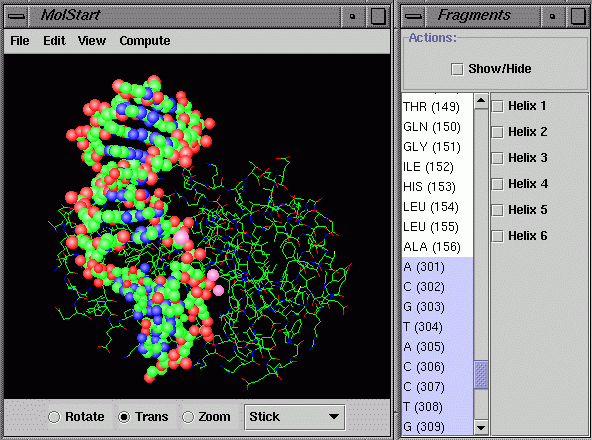Viewport: 592px width, 440px height.
Task: Click the fragment list scroll down arrow
Action: click(481, 428)
